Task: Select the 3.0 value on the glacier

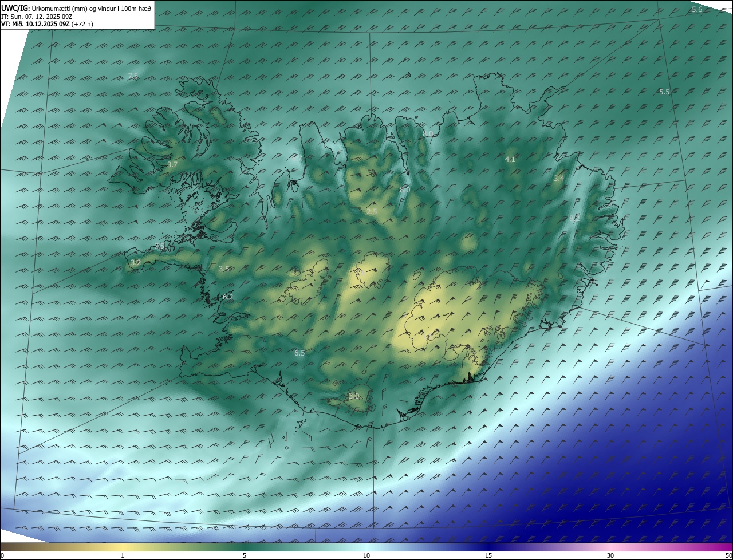Action: pyautogui.click(x=354, y=396)
